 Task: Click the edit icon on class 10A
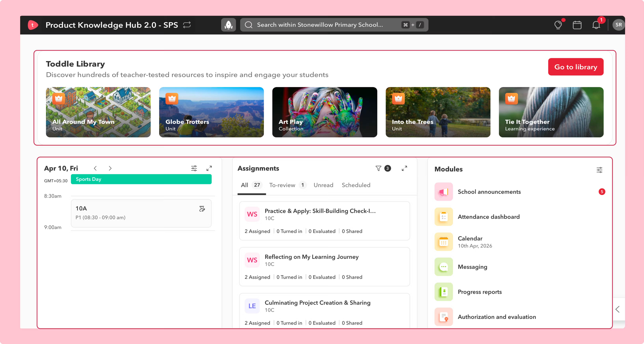click(x=202, y=209)
